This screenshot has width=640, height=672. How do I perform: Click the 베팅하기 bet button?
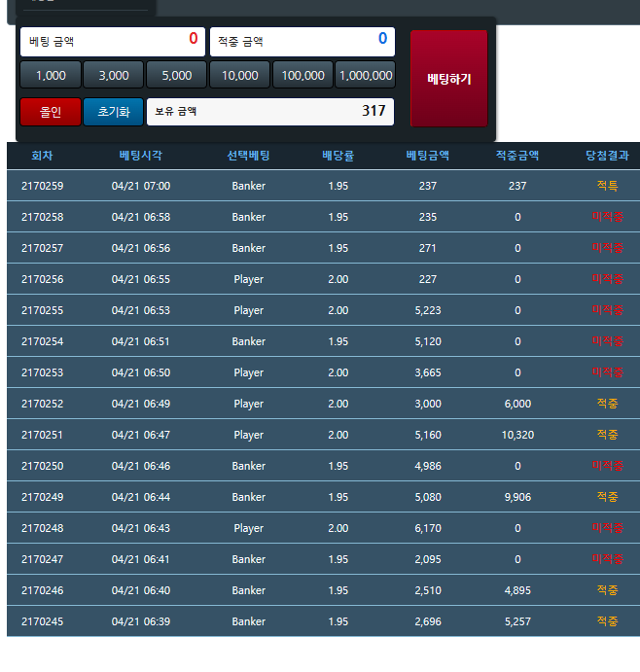[x=448, y=78]
